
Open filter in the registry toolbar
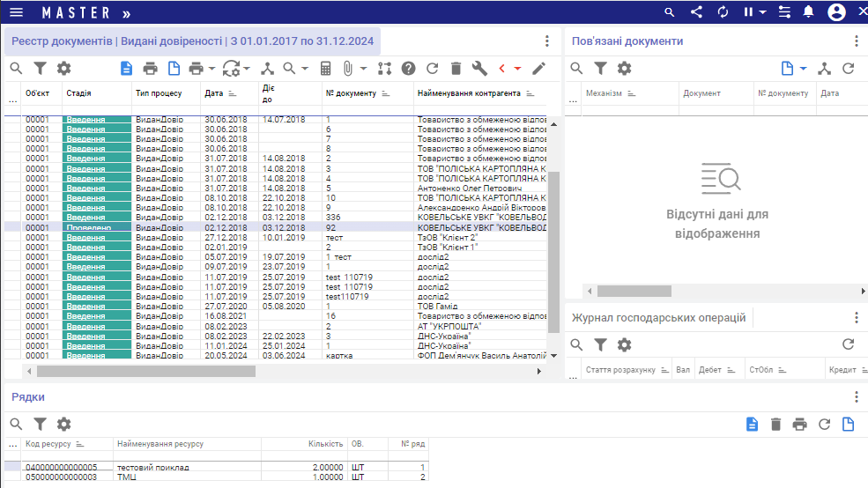[40, 68]
